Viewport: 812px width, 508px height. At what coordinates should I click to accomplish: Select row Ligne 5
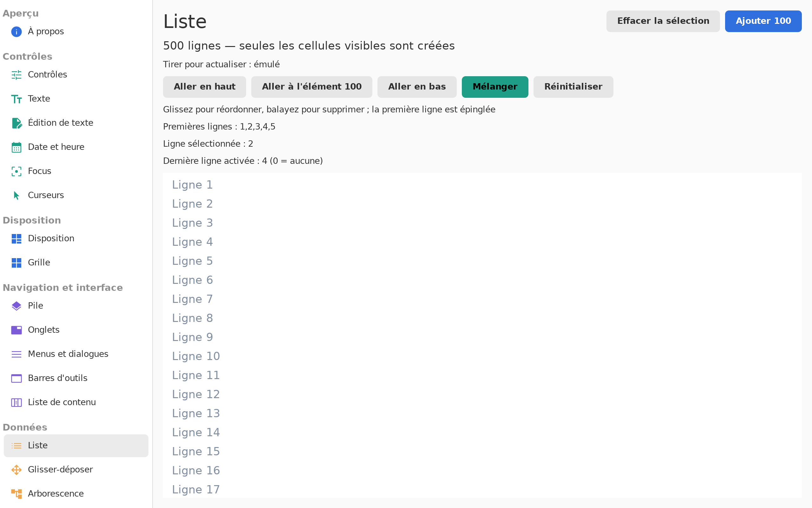(x=482, y=261)
